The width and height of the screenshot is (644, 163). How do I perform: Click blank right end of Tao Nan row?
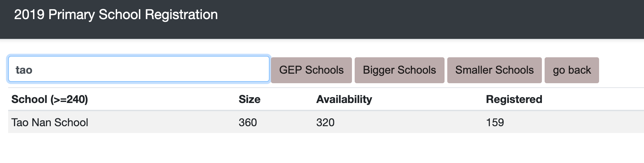pyautogui.click(x=596, y=122)
